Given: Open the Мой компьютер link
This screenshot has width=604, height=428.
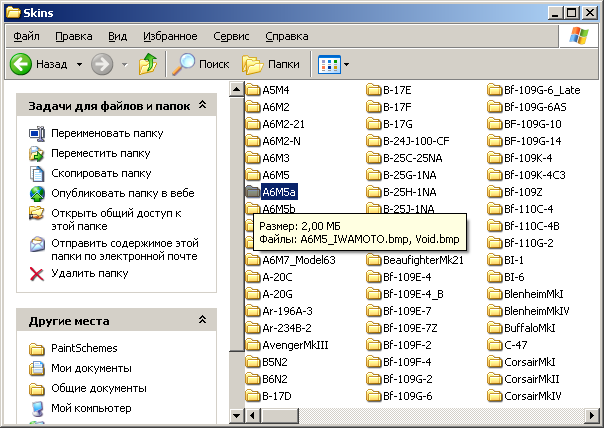Looking at the screenshot, I should [x=91, y=408].
